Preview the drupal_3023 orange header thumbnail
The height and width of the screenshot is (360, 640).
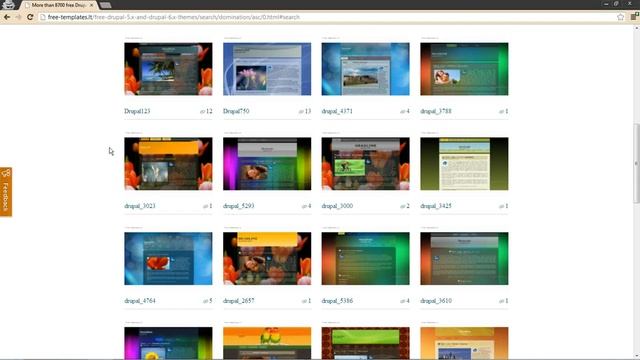click(x=168, y=164)
